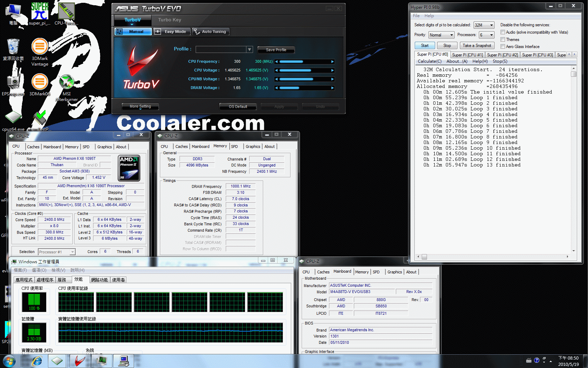Open Internet Explorer from the taskbar
The width and height of the screenshot is (588, 368).
coord(36,361)
